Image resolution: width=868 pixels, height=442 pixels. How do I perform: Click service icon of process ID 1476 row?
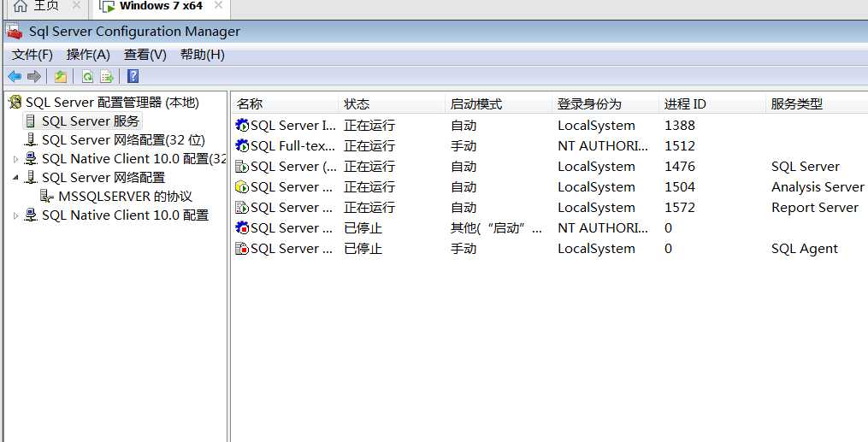click(242, 167)
